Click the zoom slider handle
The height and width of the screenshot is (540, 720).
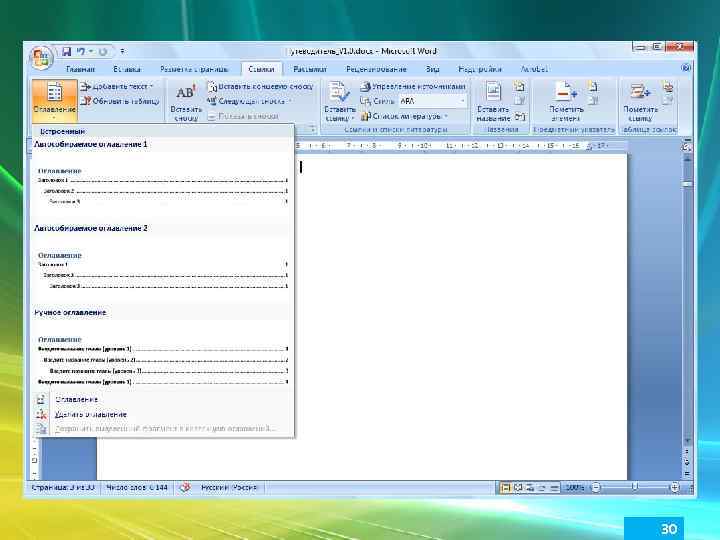(635, 487)
